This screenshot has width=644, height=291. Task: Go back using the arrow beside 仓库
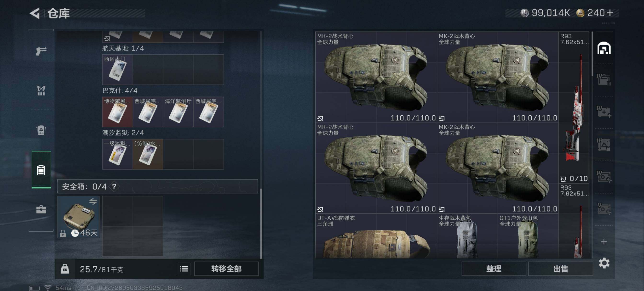pyautogui.click(x=35, y=13)
